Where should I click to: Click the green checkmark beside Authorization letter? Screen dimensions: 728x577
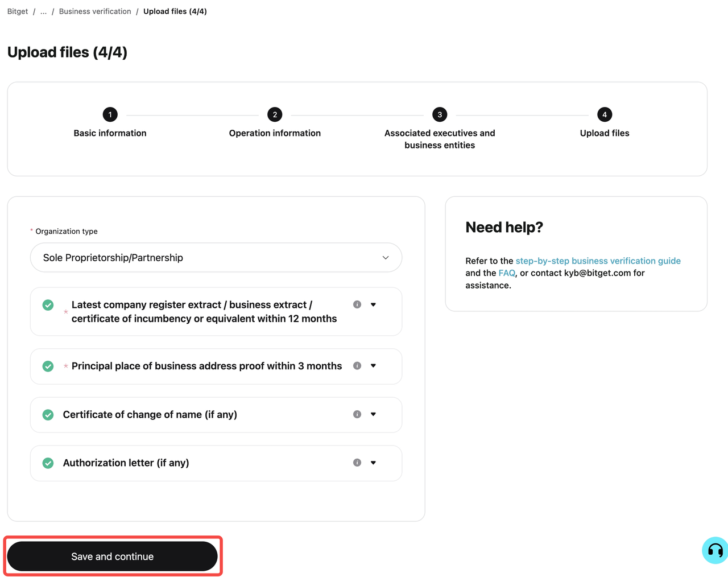[48, 463]
